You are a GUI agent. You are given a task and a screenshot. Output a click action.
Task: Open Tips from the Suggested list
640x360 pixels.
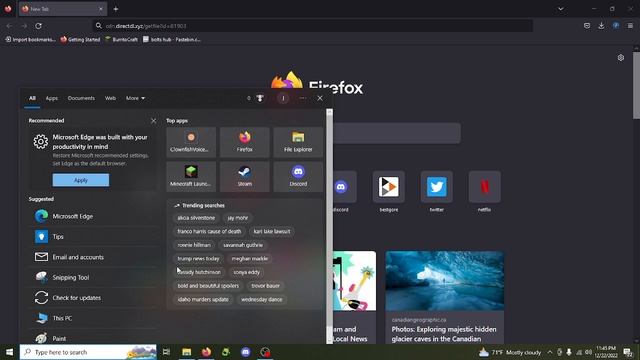click(93, 237)
